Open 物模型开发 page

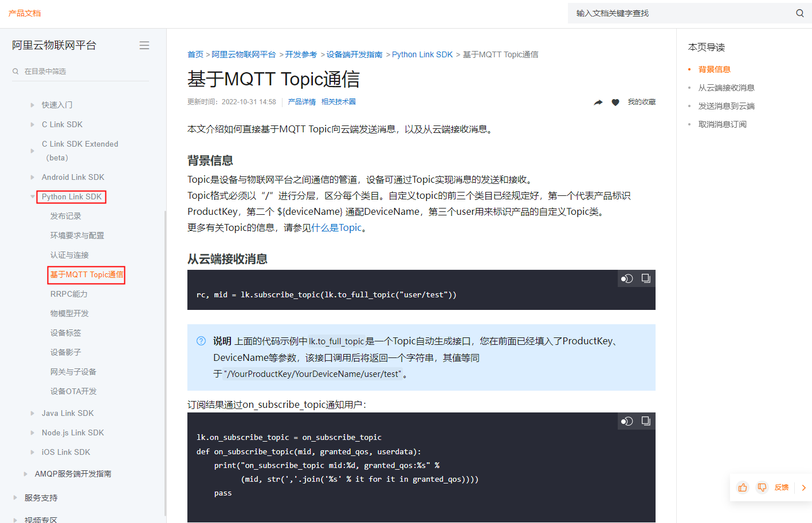(69, 313)
